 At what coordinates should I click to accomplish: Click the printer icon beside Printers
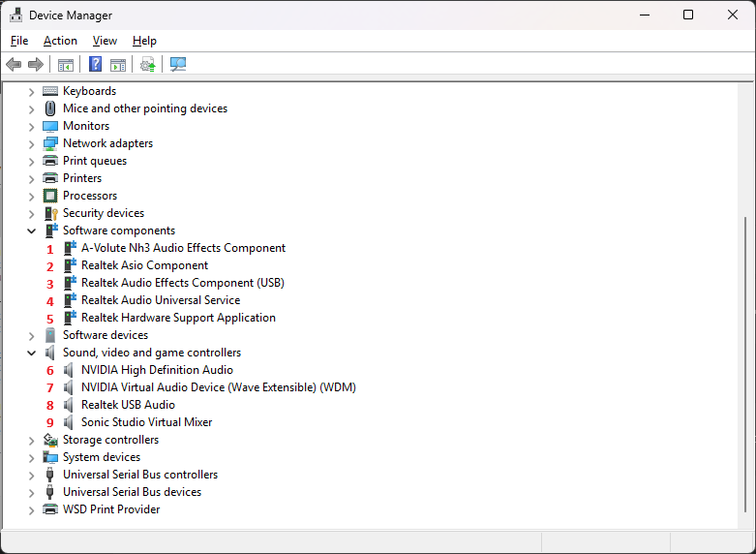[50, 178]
